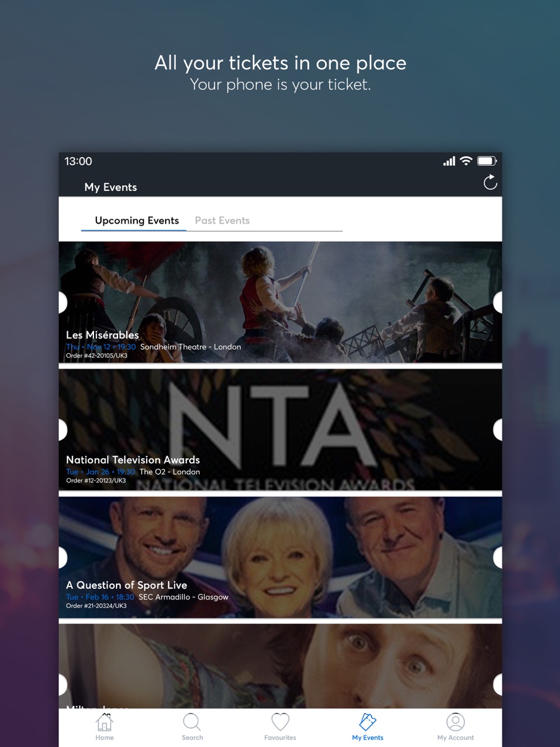Tap Sondheim Theatre - London venue text
The width and height of the screenshot is (560, 747).
(x=190, y=347)
